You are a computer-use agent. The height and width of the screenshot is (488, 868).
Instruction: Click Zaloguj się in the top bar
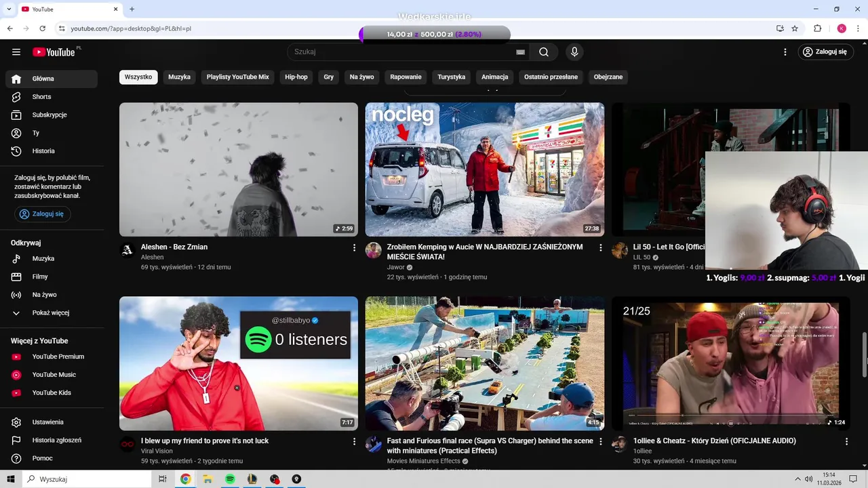click(825, 52)
